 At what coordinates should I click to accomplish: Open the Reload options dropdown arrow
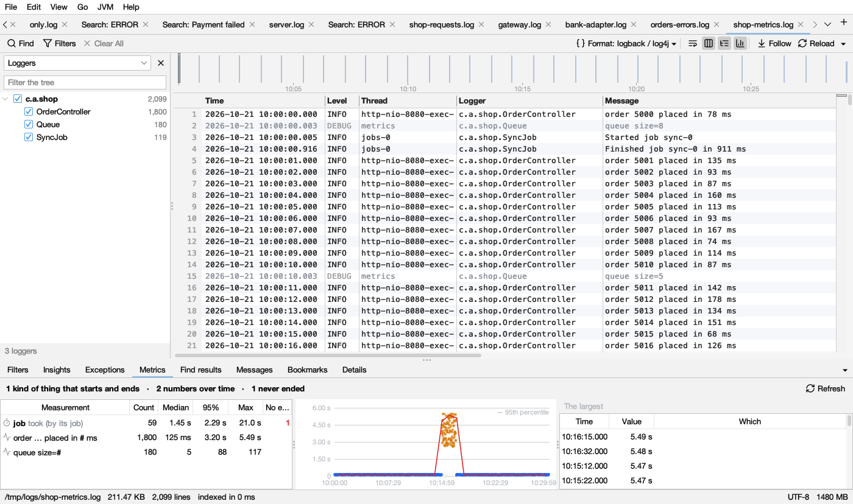coord(843,44)
